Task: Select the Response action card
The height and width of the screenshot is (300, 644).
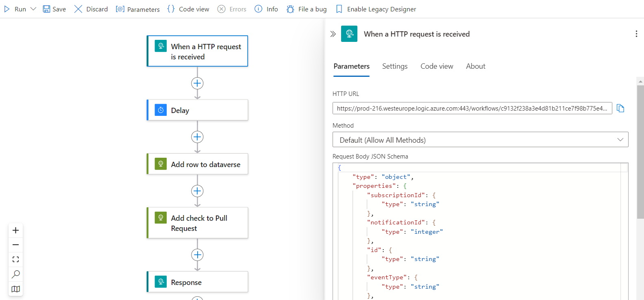Action: [197, 282]
